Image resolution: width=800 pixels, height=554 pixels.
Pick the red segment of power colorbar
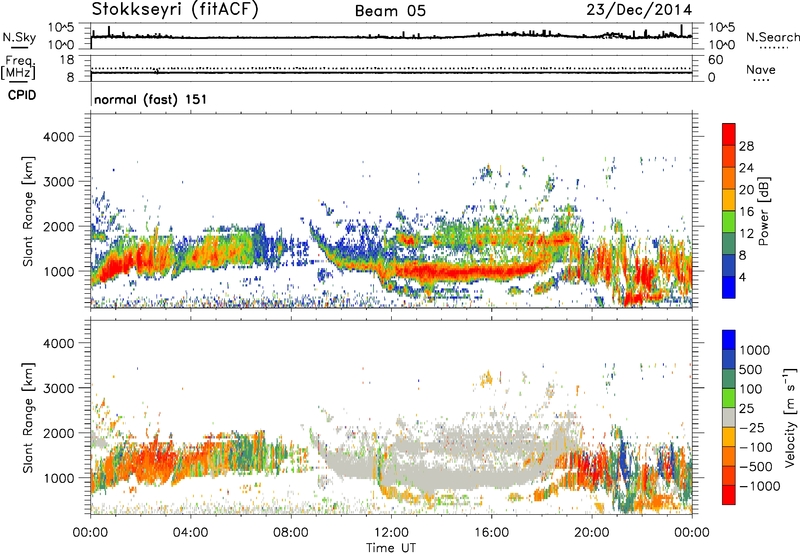(729, 134)
